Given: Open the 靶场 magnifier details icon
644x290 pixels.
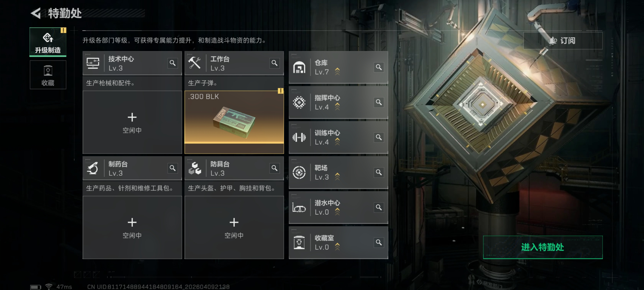Looking at the screenshot, I should pyautogui.click(x=379, y=172).
